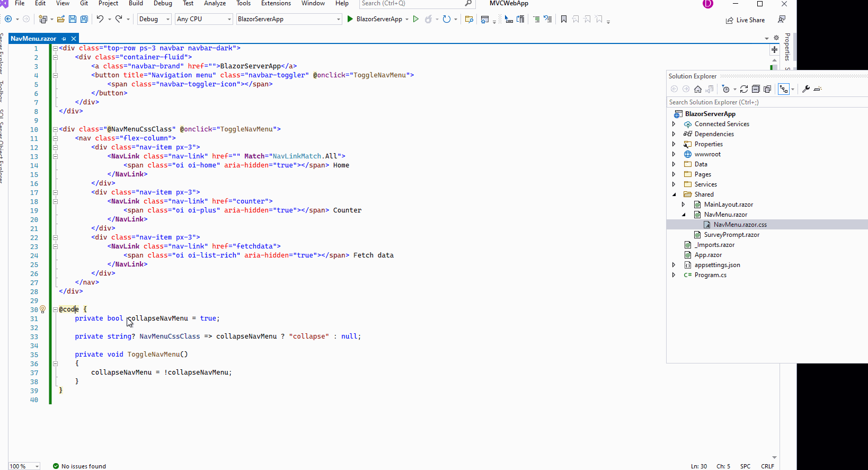Open the Git menu
This screenshot has width=868, height=470.
[x=84, y=3]
